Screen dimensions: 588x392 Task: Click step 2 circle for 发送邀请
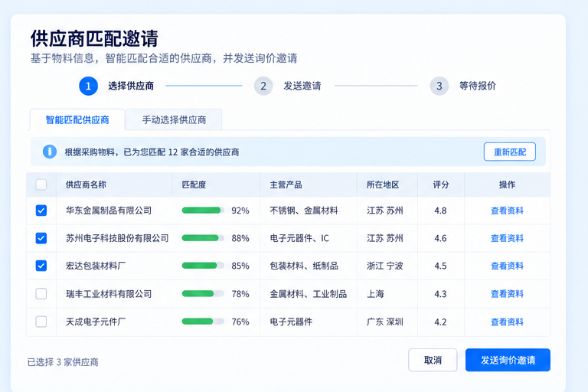(x=263, y=86)
